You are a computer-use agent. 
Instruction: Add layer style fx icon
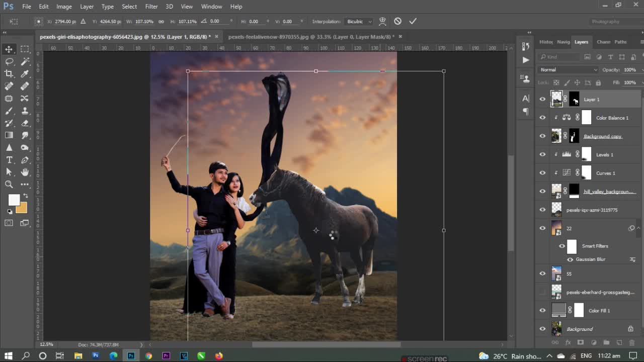click(x=568, y=342)
